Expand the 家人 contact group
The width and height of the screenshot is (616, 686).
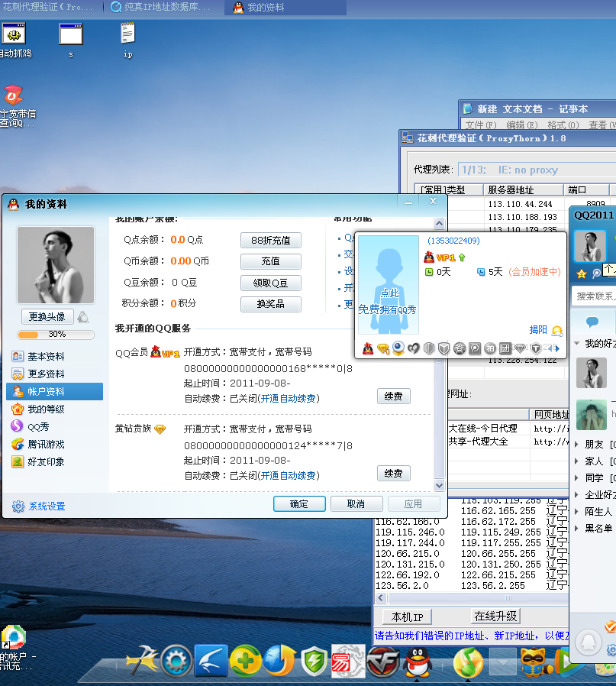(576, 461)
